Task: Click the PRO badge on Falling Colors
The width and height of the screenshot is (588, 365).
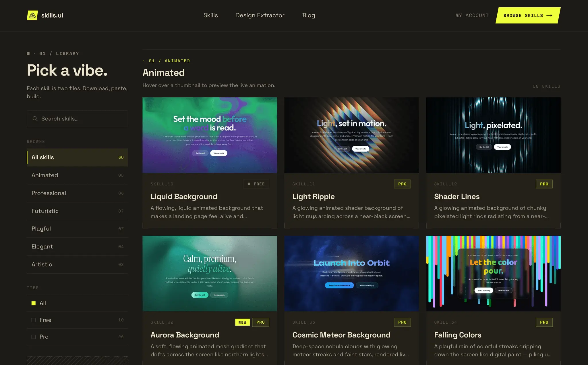Action: pyautogui.click(x=544, y=322)
